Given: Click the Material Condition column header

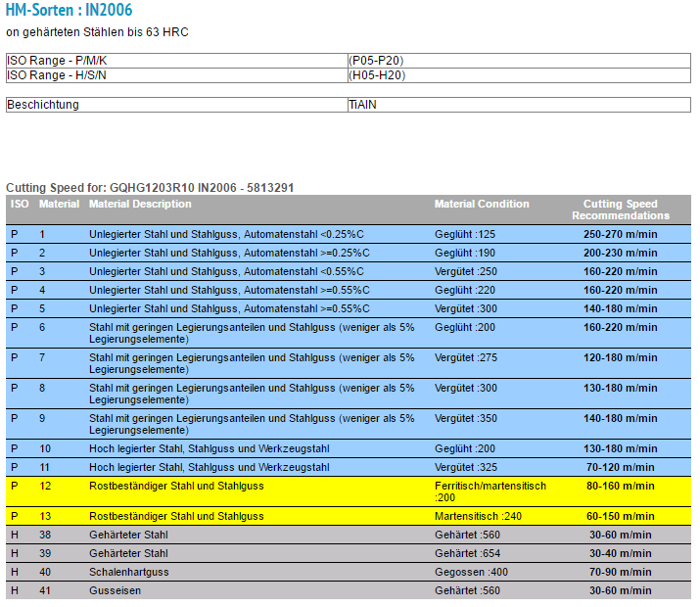Looking at the screenshot, I should pyautogui.click(x=482, y=204).
